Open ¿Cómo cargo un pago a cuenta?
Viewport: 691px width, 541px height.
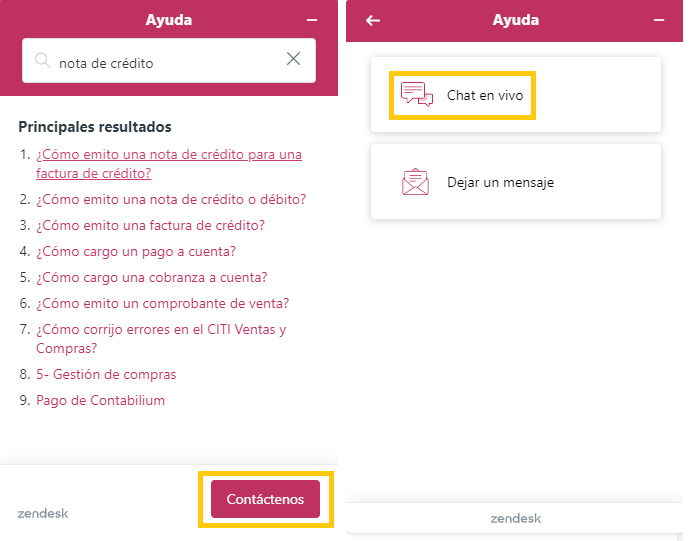[x=136, y=252]
